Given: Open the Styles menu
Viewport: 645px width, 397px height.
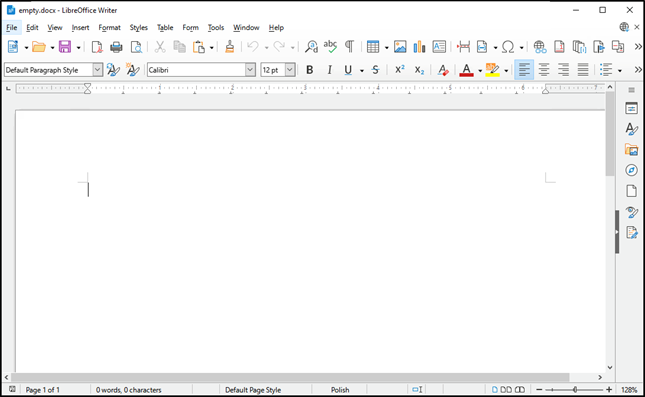Looking at the screenshot, I should click(x=139, y=28).
